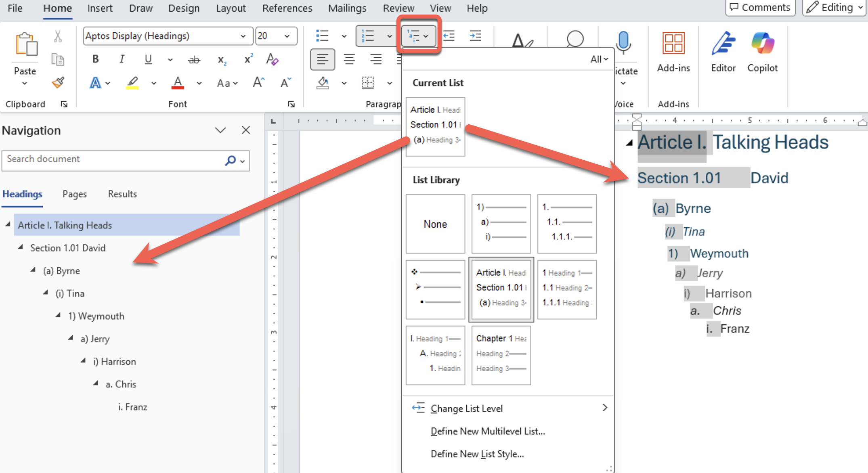Screen dimensions: 868x473
Task: Open the Comments button
Action: 760,8
